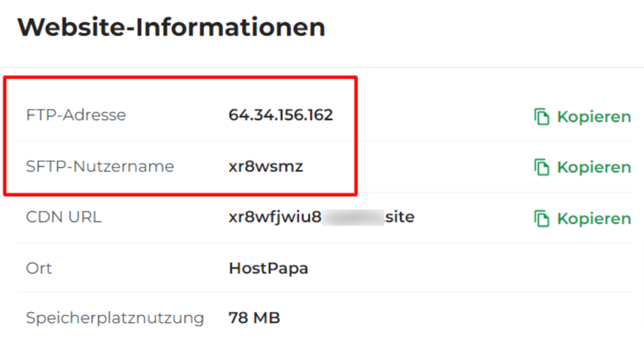Click the Website-Informationen heading

pos(171,27)
